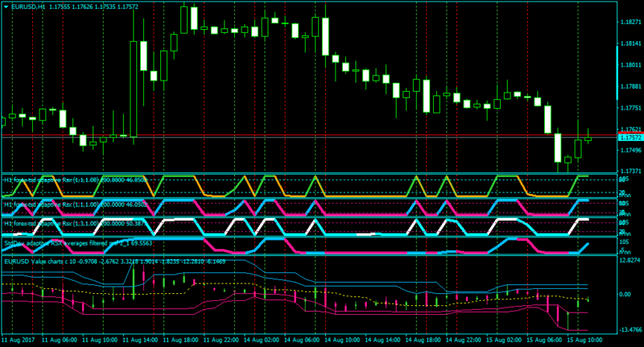The image size is (644, 347).
Task: Click the highlighted current price label 1.17572
Action: 630,138
